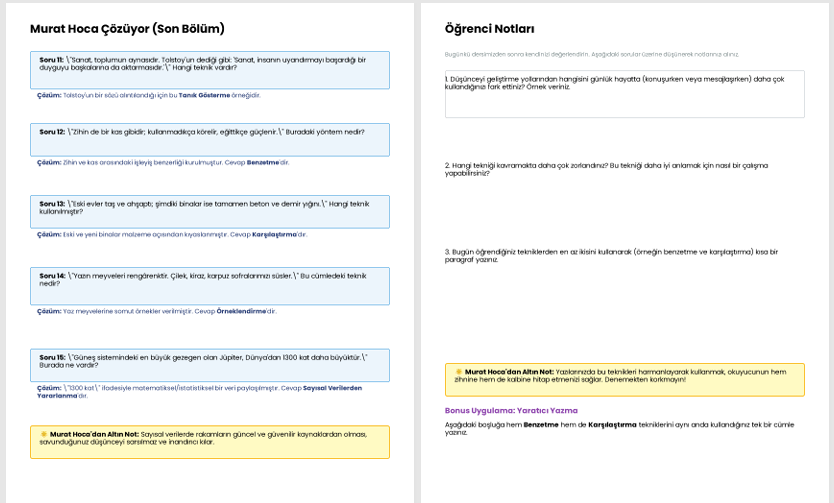Click the star icon in the right Altın Not box

pyautogui.click(x=459, y=372)
